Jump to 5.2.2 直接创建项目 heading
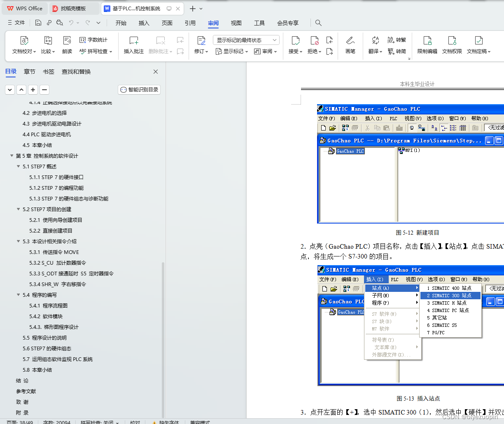 [51, 231]
